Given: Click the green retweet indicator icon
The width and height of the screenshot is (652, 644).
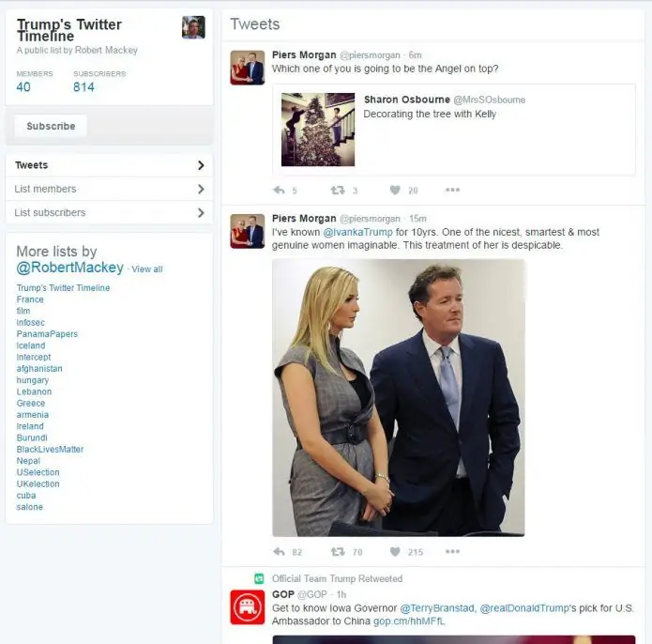Looking at the screenshot, I should (259, 578).
